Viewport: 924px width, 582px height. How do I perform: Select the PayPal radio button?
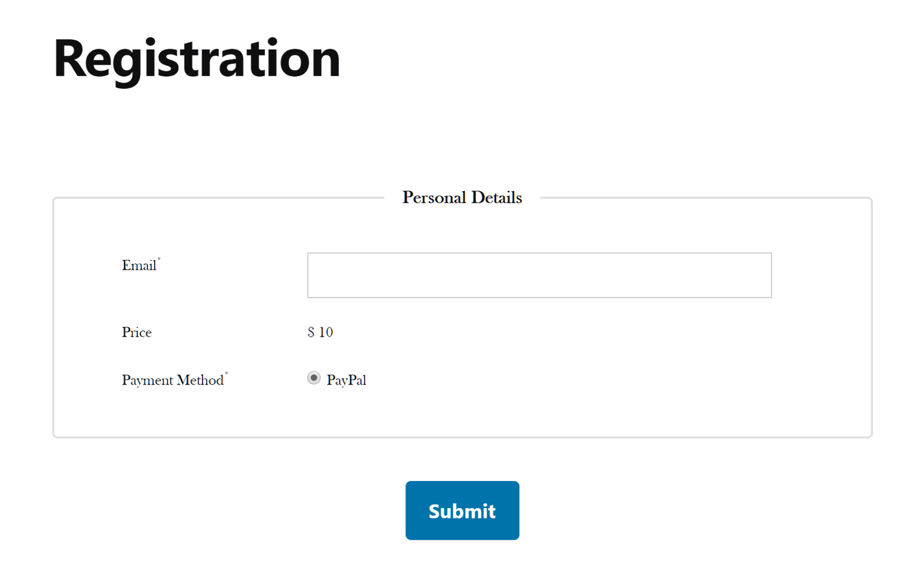(x=314, y=378)
